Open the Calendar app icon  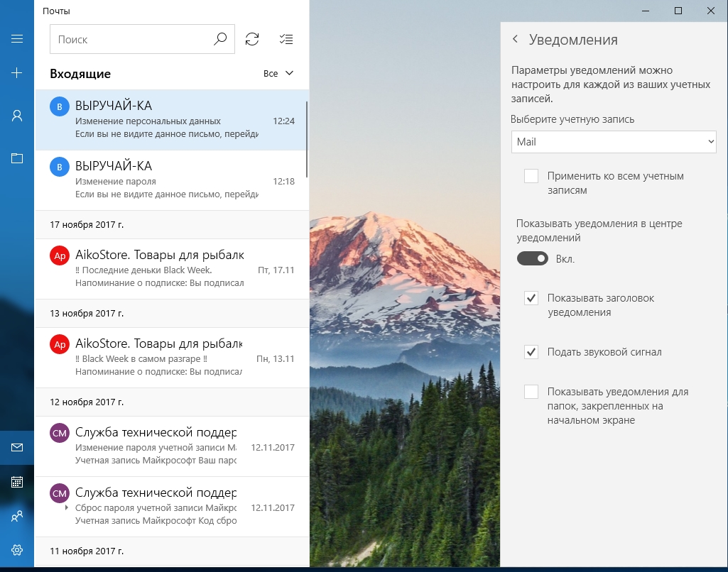point(17,482)
